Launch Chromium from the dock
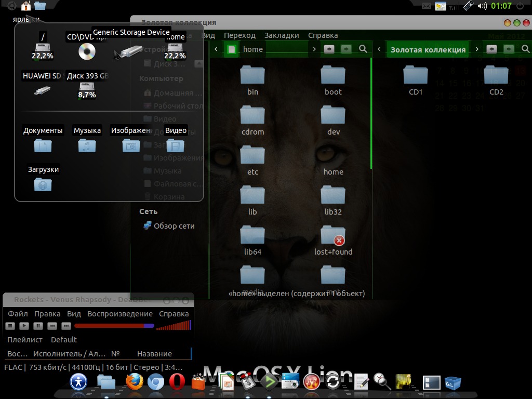The image size is (532, 399). tap(156, 383)
